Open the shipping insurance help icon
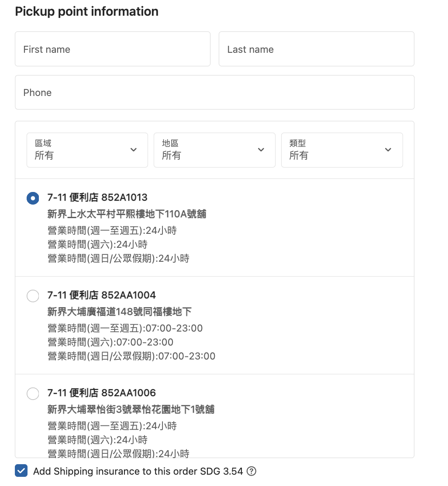The image size is (448, 486). click(x=252, y=471)
